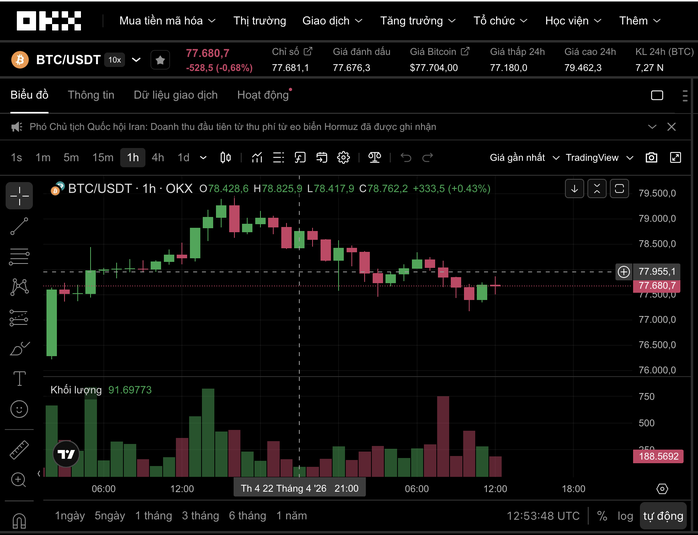Switch to the Thông tin tab

91,95
